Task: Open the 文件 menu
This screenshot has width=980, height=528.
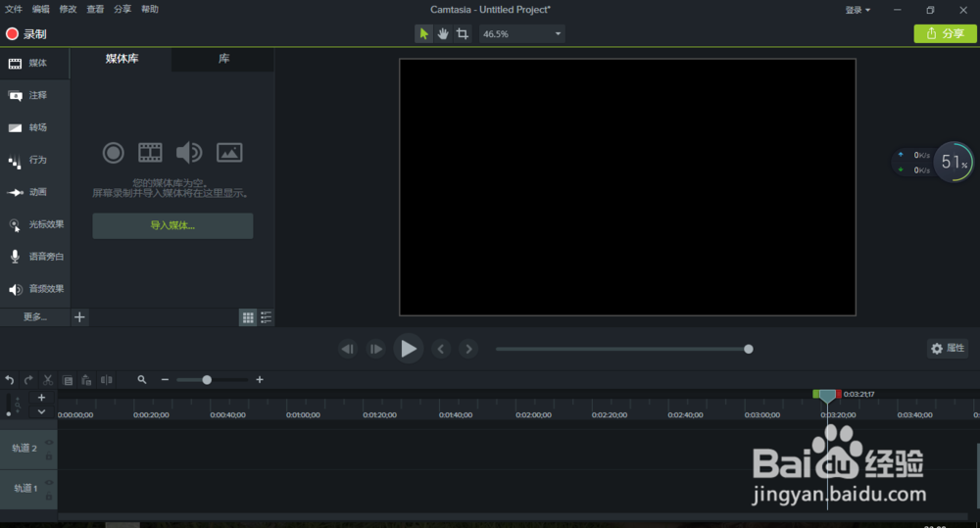Action: pyautogui.click(x=14, y=9)
